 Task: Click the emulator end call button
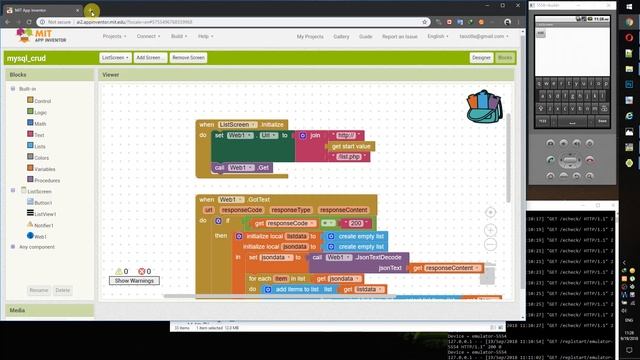pyautogui.click(x=590, y=160)
